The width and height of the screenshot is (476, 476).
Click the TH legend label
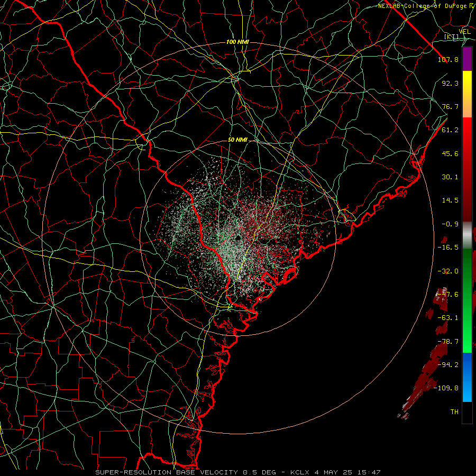454,412
